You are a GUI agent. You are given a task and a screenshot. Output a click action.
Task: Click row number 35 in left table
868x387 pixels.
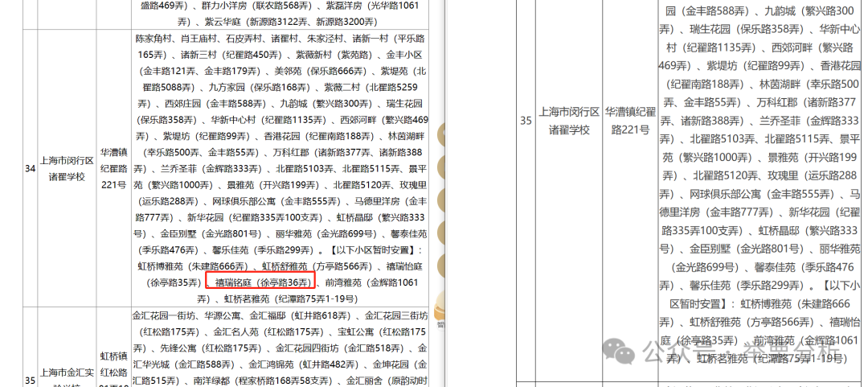pyautogui.click(x=30, y=381)
